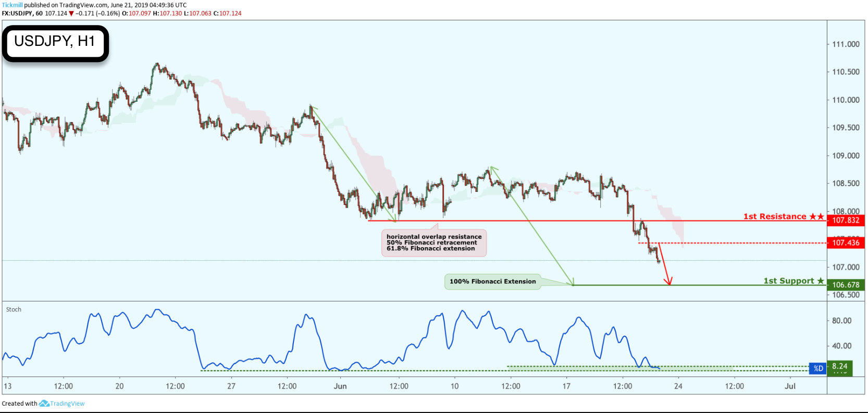Click the 1st Resistance text label
This screenshot has width=868, height=413.
tap(775, 216)
